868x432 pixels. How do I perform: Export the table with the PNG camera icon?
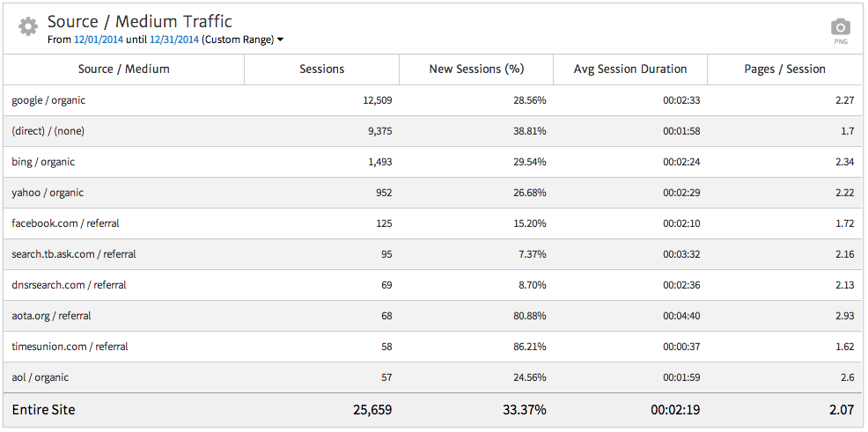click(840, 28)
